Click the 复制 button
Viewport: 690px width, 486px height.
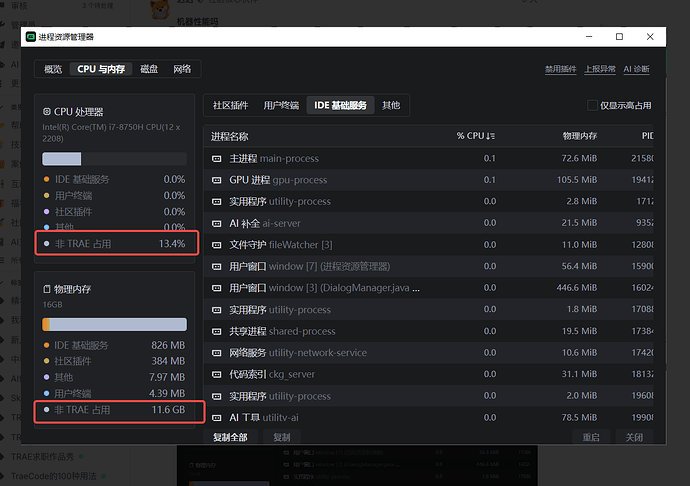click(282, 437)
